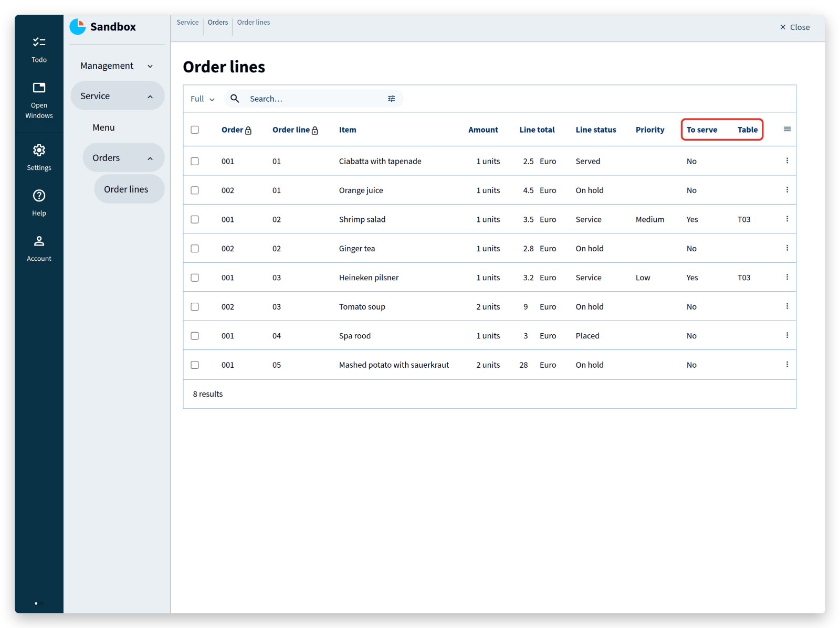
Task: Open row menu for Mashed potato with sauerkraut
Action: 787,365
